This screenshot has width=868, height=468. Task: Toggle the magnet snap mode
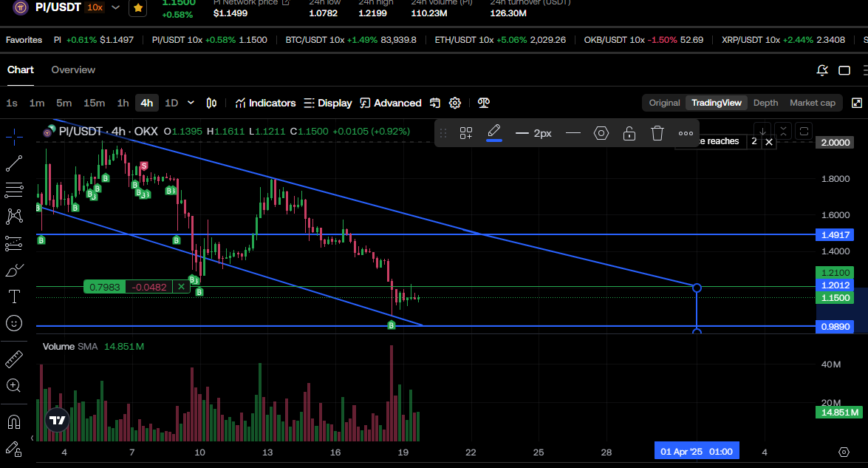click(x=14, y=423)
